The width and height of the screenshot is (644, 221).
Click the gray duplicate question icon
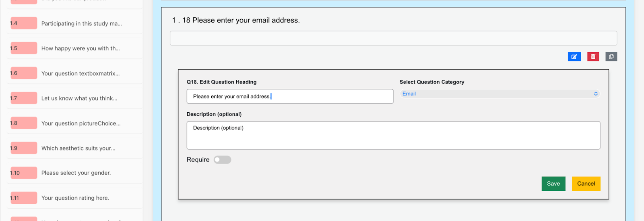pyautogui.click(x=611, y=57)
